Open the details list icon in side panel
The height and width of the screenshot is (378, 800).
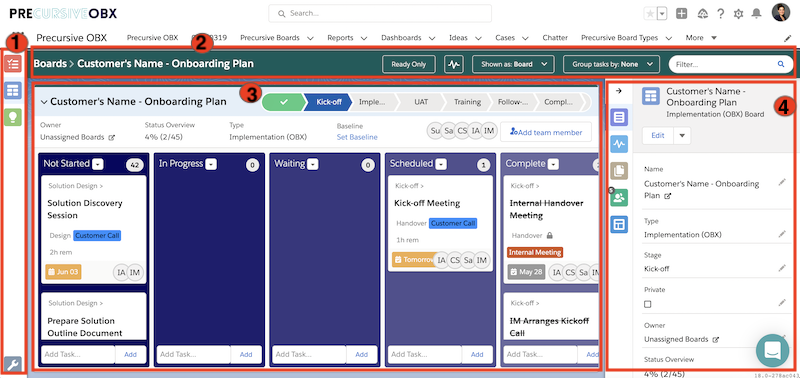tap(619, 118)
